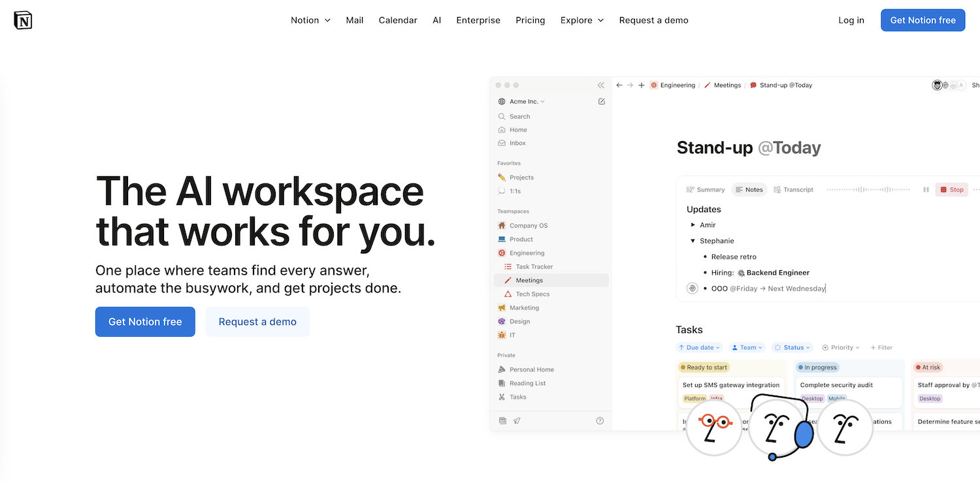Viewport: 980px width, 483px height.
Task: Click the help question mark icon in the sidebar
Action: 600,421
